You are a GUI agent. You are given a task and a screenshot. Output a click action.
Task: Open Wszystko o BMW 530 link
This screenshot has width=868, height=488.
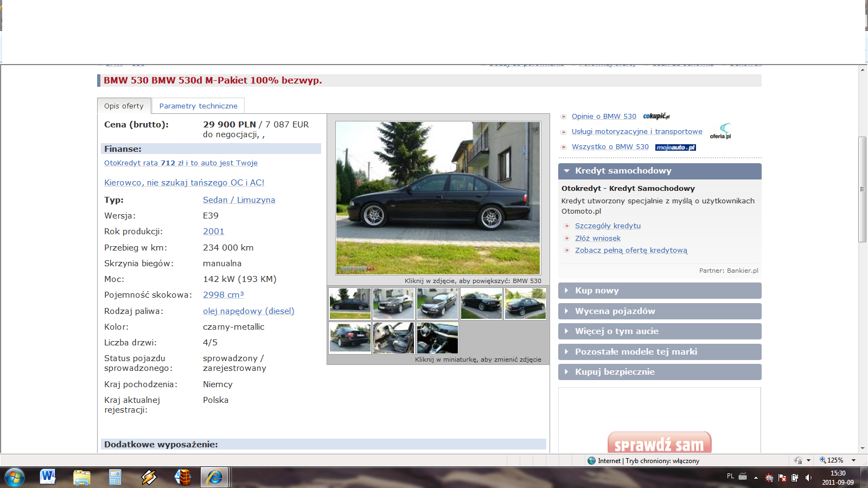pos(610,146)
